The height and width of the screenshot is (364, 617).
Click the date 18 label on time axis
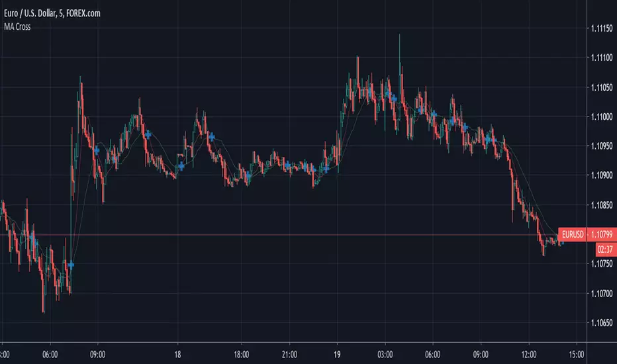pos(177,355)
